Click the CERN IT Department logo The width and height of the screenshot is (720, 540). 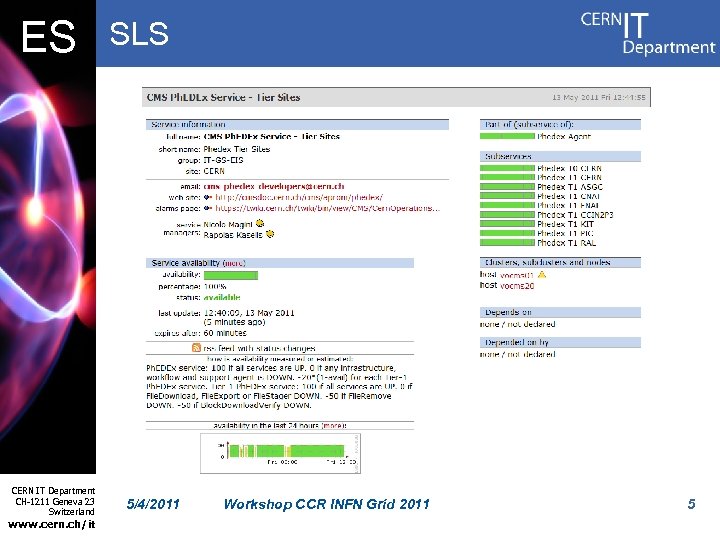(x=647, y=33)
